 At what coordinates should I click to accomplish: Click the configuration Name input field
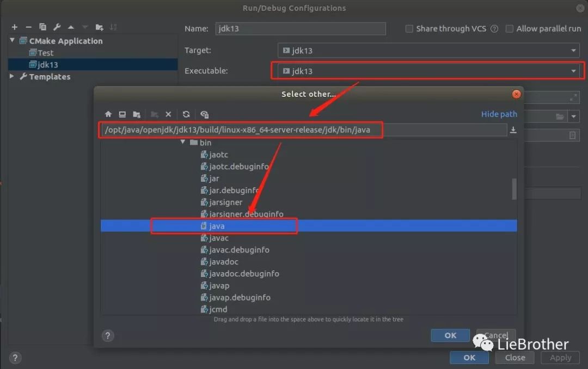(301, 28)
